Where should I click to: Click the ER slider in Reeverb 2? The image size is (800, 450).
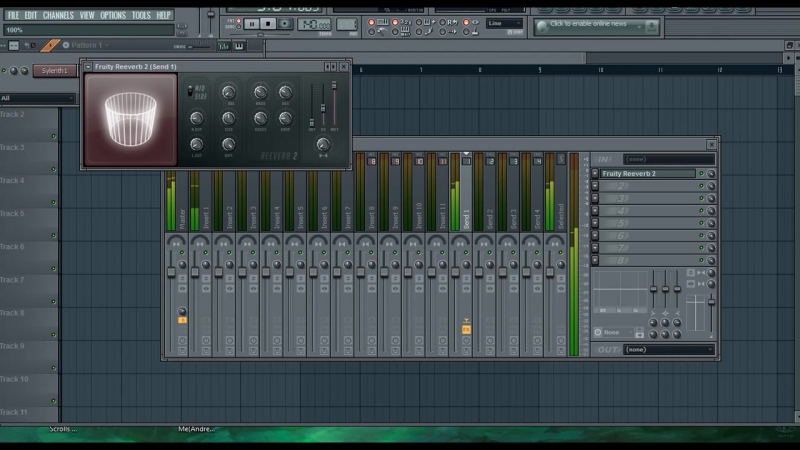(323, 108)
